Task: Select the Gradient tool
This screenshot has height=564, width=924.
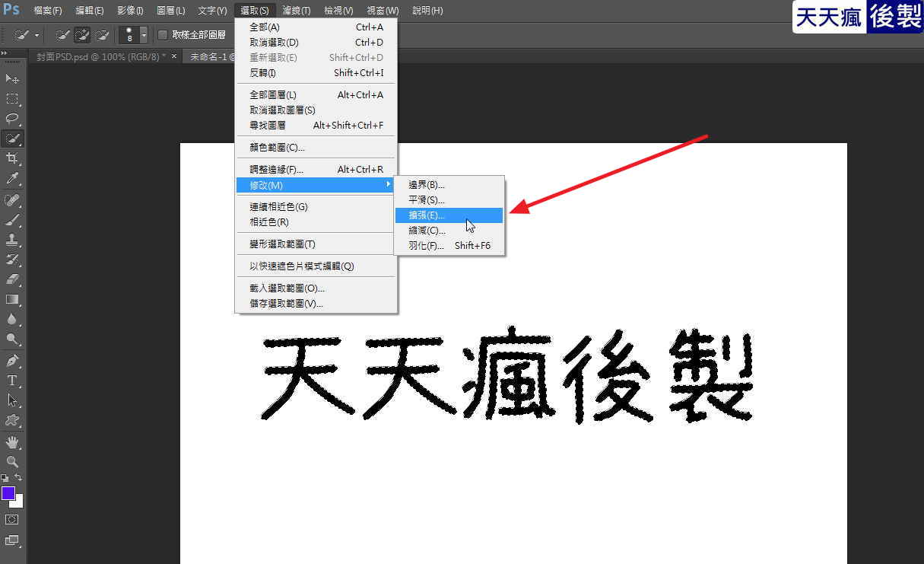Action: (x=13, y=299)
